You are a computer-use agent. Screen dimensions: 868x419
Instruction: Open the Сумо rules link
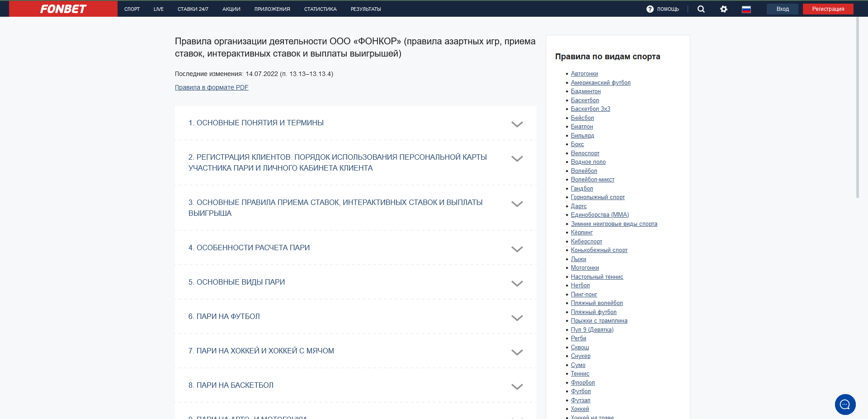coord(578,365)
